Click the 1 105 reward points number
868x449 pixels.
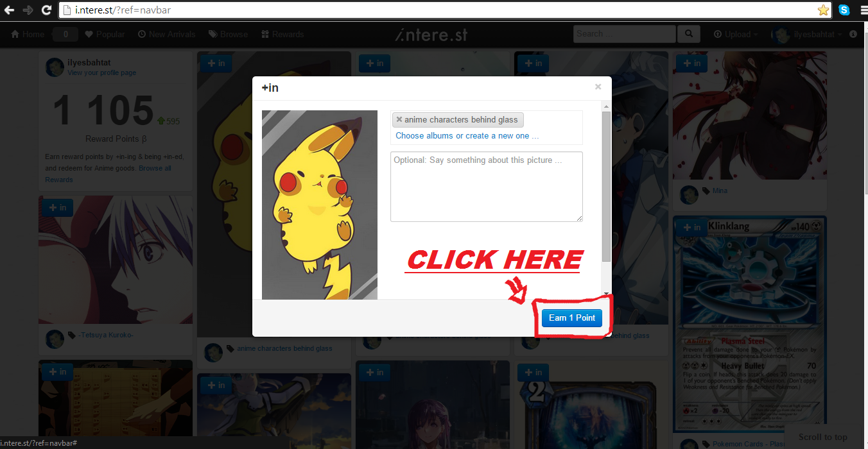[103, 111]
